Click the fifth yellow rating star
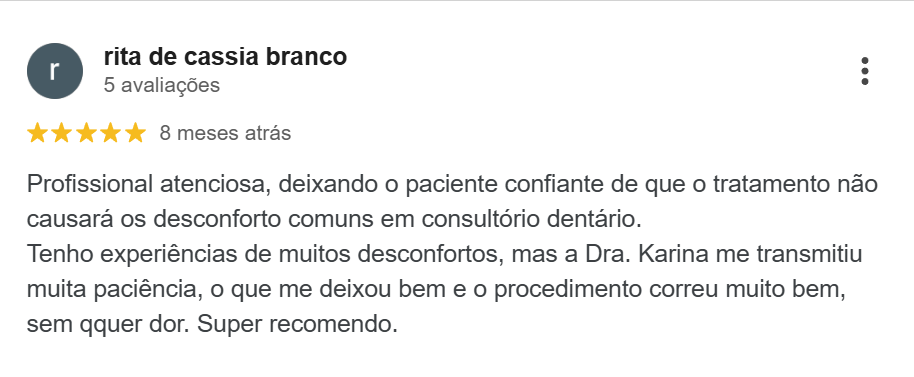The image size is (914, 377). (135, 133)
